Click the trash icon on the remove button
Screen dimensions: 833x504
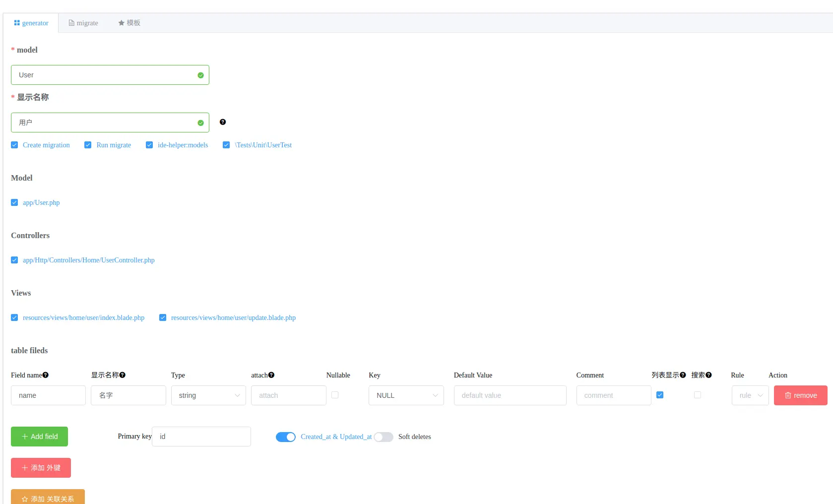pos(788,395)
